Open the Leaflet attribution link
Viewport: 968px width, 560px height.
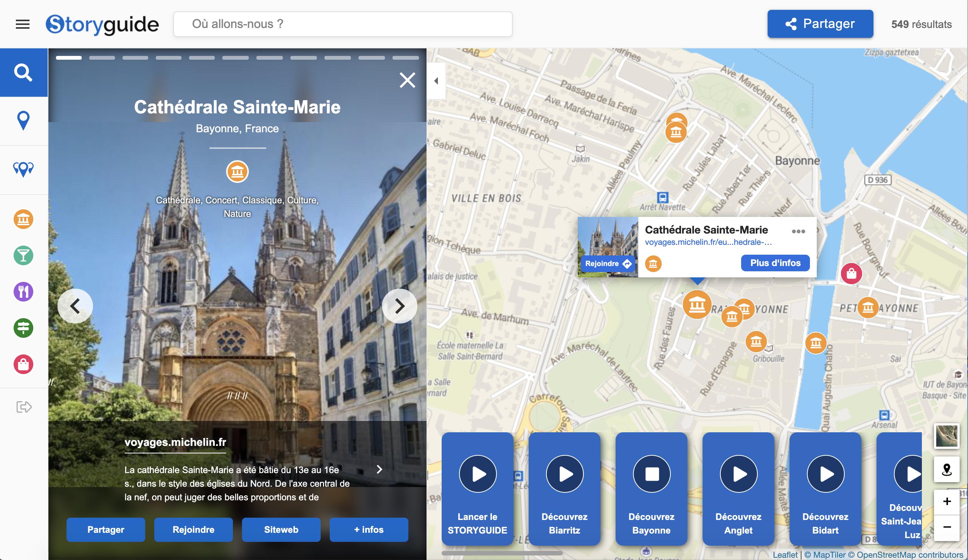pyautogui.click(x=785, y=555)
